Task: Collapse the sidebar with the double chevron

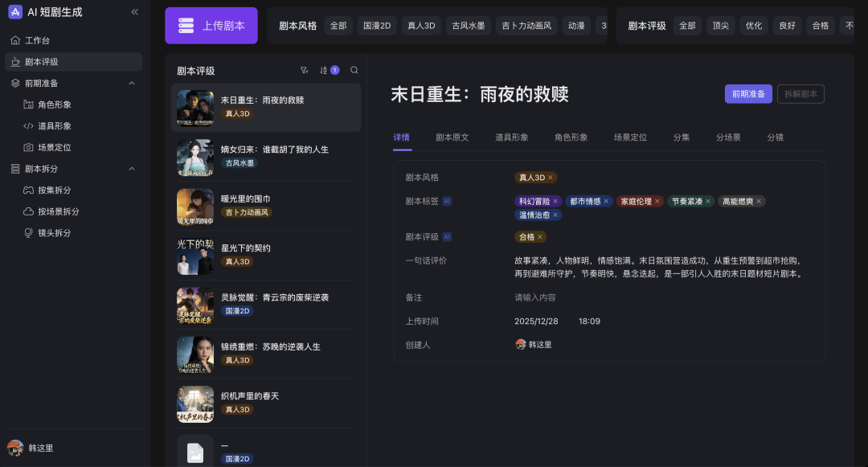Action: coord(134,11)
